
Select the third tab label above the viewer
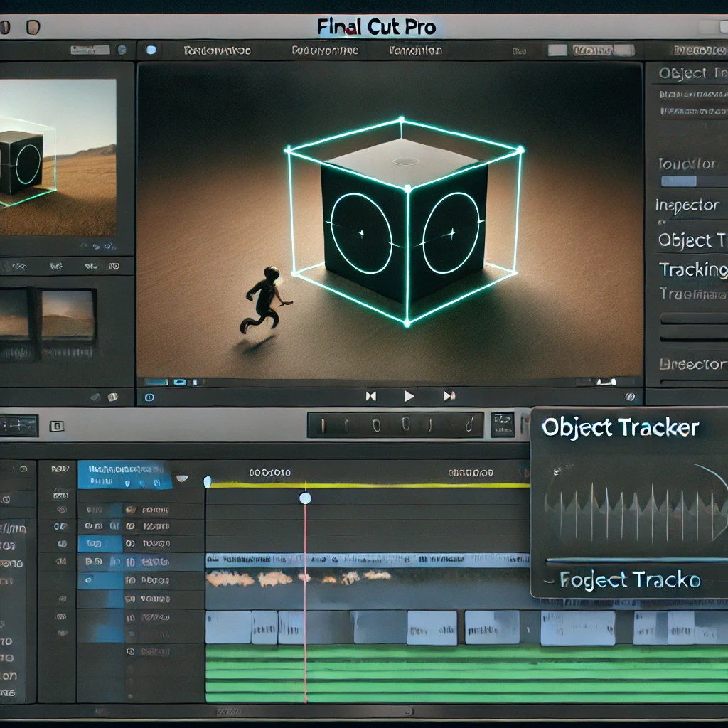pyautogui.click(x=415, y=50)
